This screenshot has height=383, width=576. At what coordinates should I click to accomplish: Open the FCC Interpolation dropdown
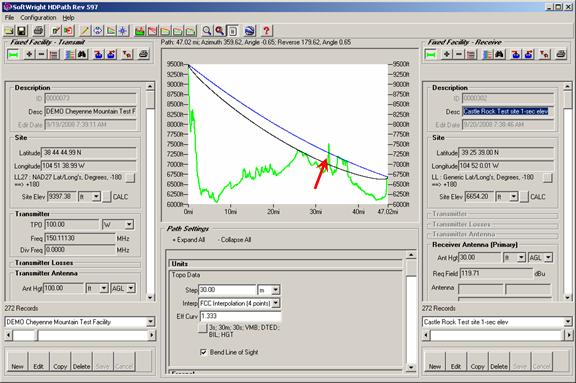pos(276,303)
